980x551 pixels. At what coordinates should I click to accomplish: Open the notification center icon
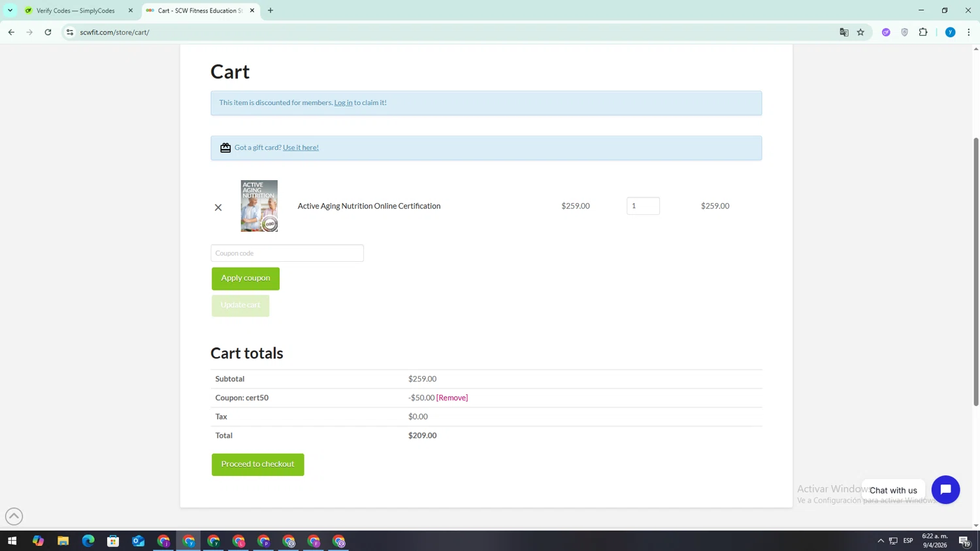[964, 541]
